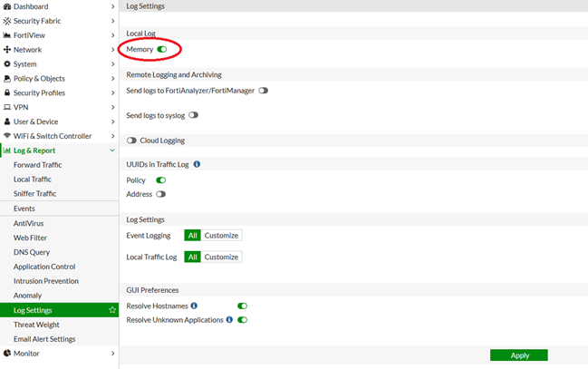Screen dimensions: 588x369
Task: Select All for Local Traffic Log
Action: [x=192, y=257]
